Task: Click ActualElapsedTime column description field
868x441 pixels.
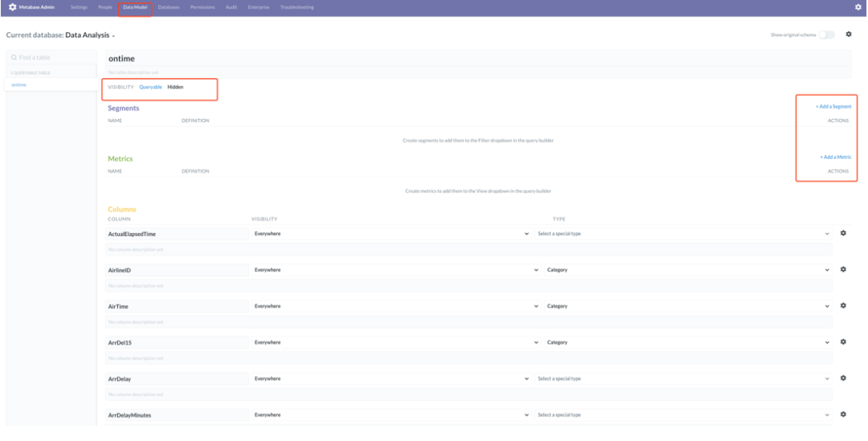Action: click(469, 250)
